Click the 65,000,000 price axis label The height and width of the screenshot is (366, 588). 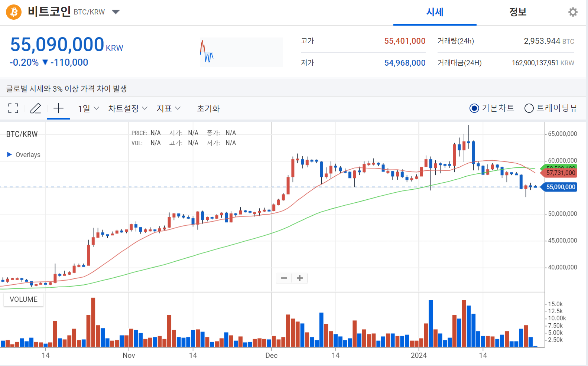pyautogui.click(x=563, y=134)
